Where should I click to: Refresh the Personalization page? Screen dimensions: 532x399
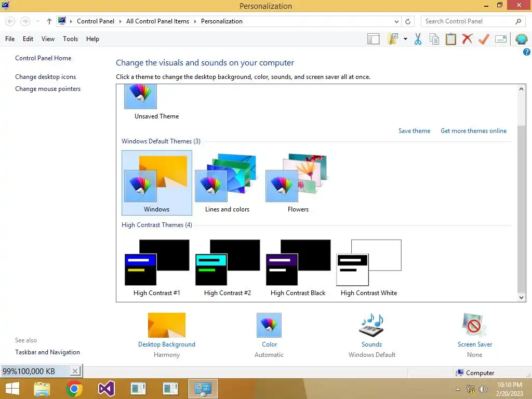(408, 21)
